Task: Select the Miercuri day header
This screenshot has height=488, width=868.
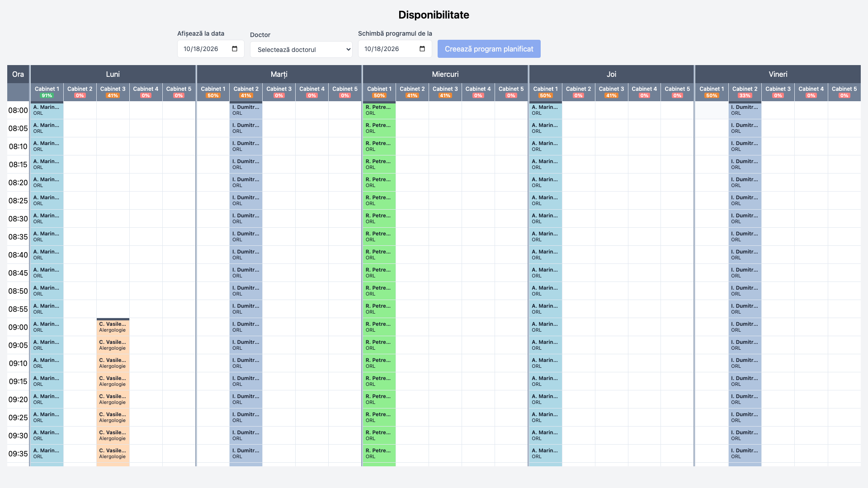Action: click(445, 74)
